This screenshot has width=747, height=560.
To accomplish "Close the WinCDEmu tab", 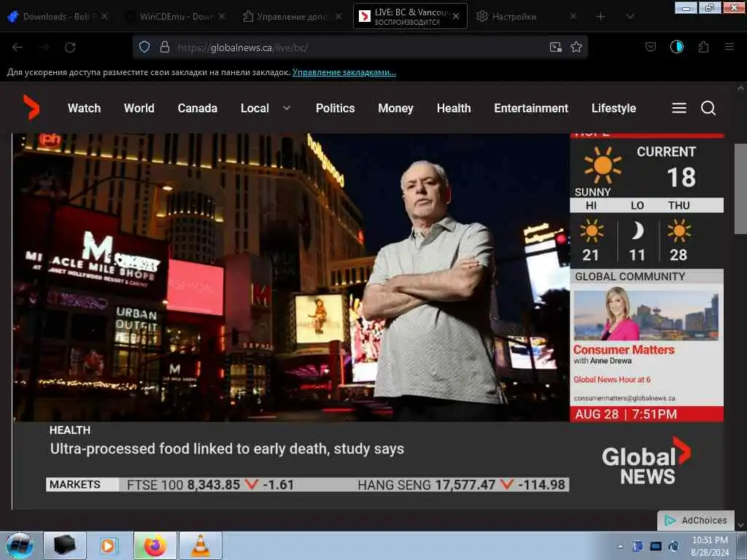I will tap(222, 16).
